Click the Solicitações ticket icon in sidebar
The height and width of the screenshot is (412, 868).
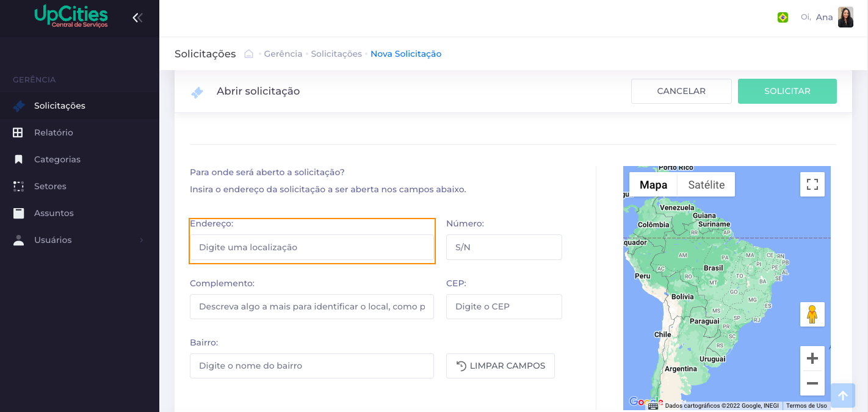click(18, 106)
